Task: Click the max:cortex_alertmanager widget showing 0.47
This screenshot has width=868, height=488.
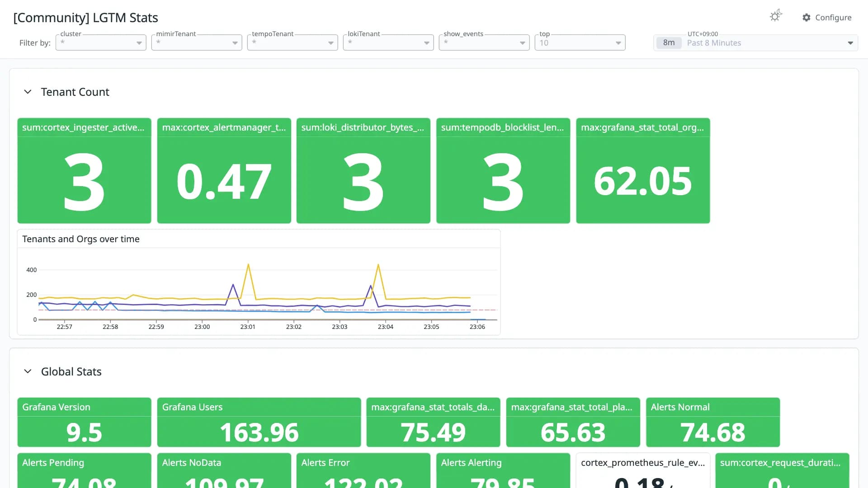Action: (224, 171)
